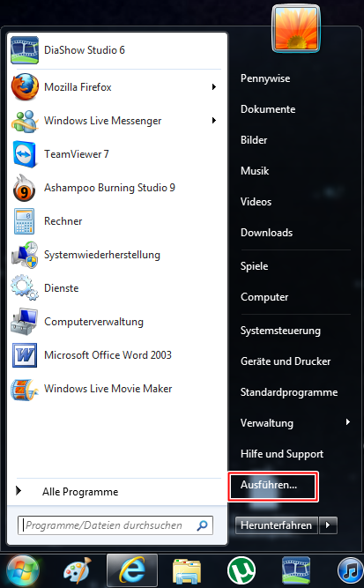Open the shutdown options arrow beside Herunterfahren
Screen dimensions: 364x588
[328, 525]
